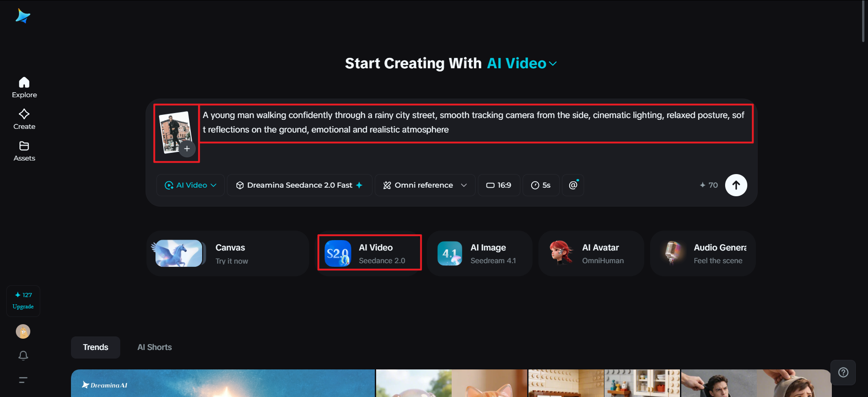The height and width of the screenshot is (397, 868).
Task: Click the red-haired AI Avatar icon
Action: click(561, 252)
